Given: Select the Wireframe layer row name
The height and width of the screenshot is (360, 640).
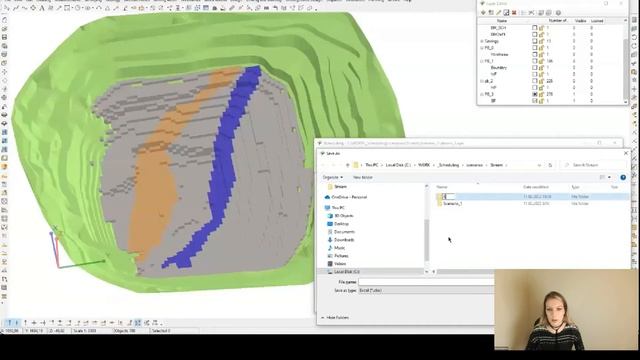Looking at the screenshot, I should tap(500, 54).
